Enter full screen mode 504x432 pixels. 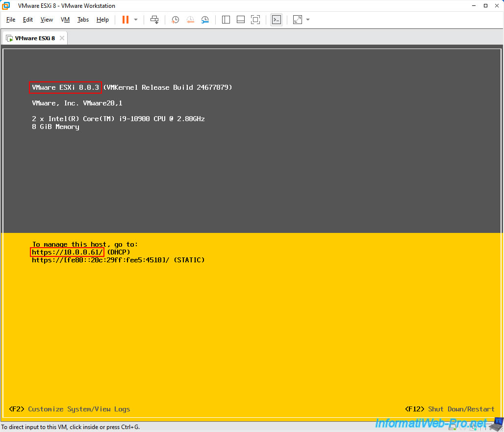pos(255,20)
